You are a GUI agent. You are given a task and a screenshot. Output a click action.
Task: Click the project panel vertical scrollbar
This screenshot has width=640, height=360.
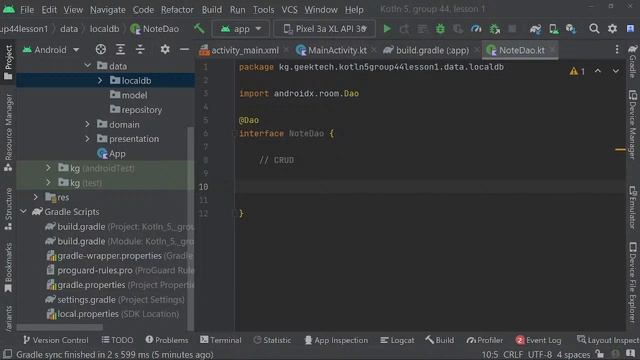point(190,229)
